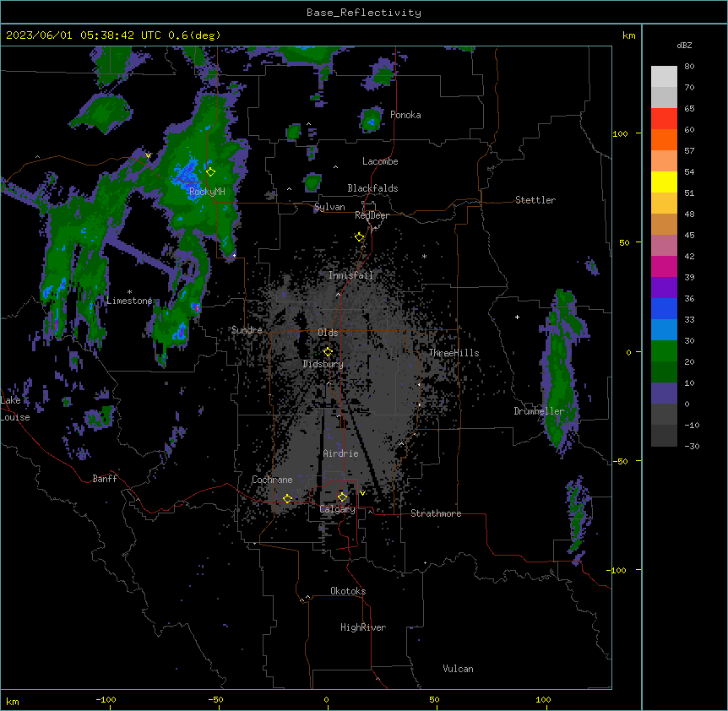Click the asterisk marker east of Innisfail
Viewport: 728px width, 711px height.
[x=424, y=257]
